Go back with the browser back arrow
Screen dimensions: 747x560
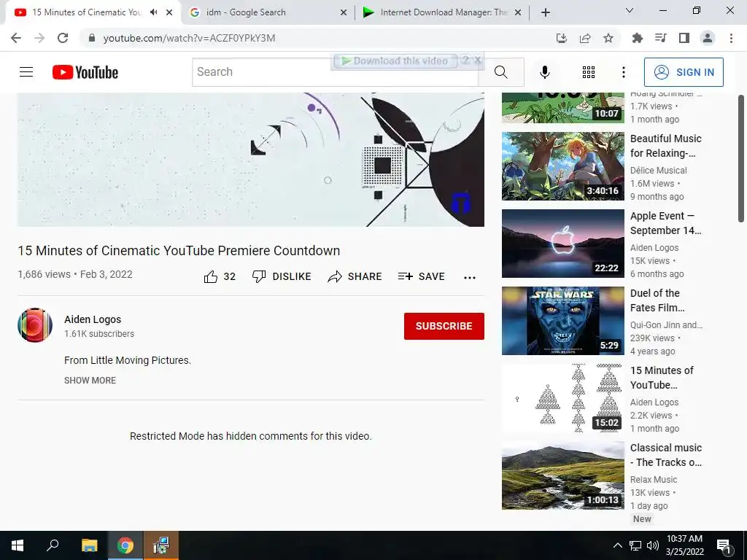[16, 38]
